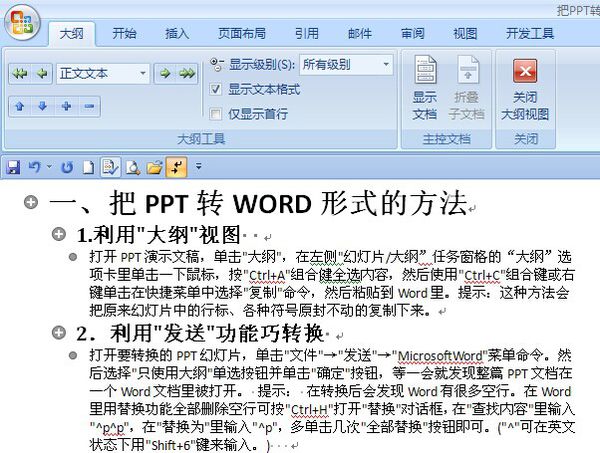Click heading text 1.利用"大纲"视图
The image size is (600, 453).
click(x=158, y=234)
